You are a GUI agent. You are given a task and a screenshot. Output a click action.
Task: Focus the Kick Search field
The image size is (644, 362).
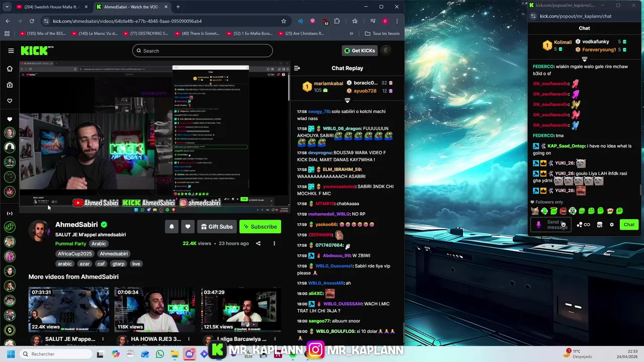click(203, 51)
